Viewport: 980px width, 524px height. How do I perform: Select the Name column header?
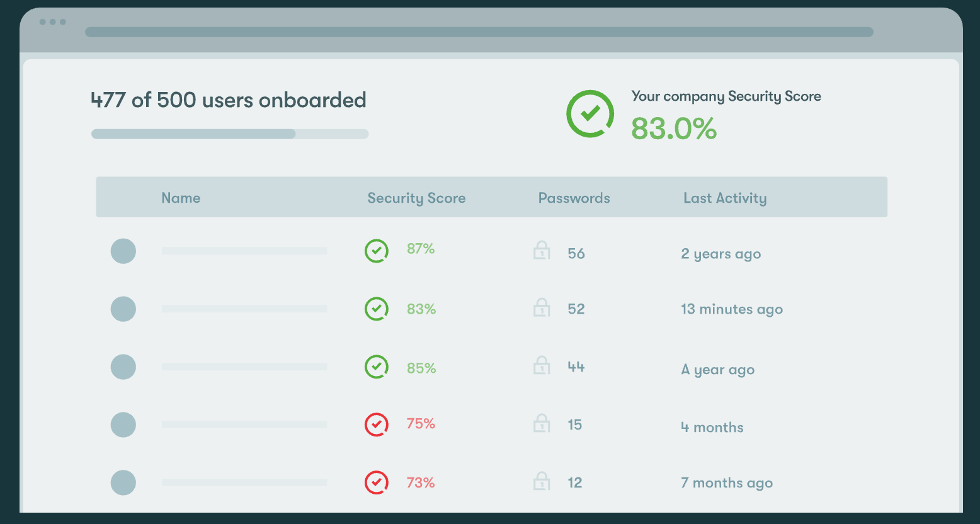pyautogui.click(x=181, y=198)
